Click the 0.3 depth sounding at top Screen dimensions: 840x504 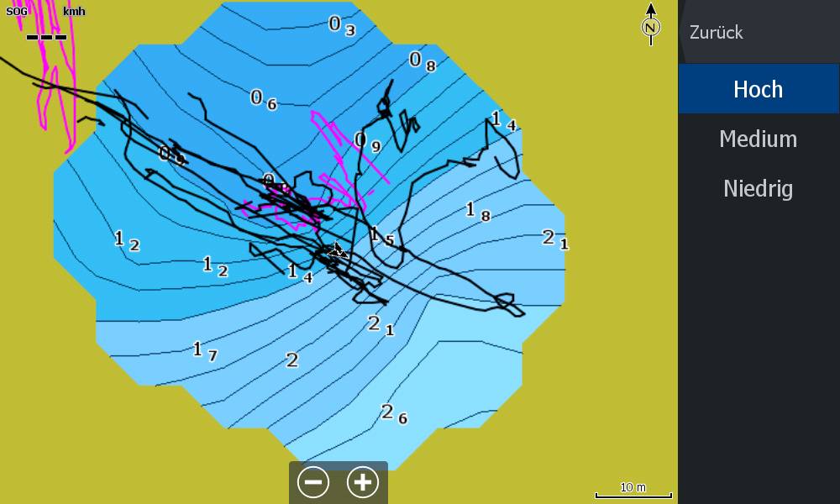(341, 26)
